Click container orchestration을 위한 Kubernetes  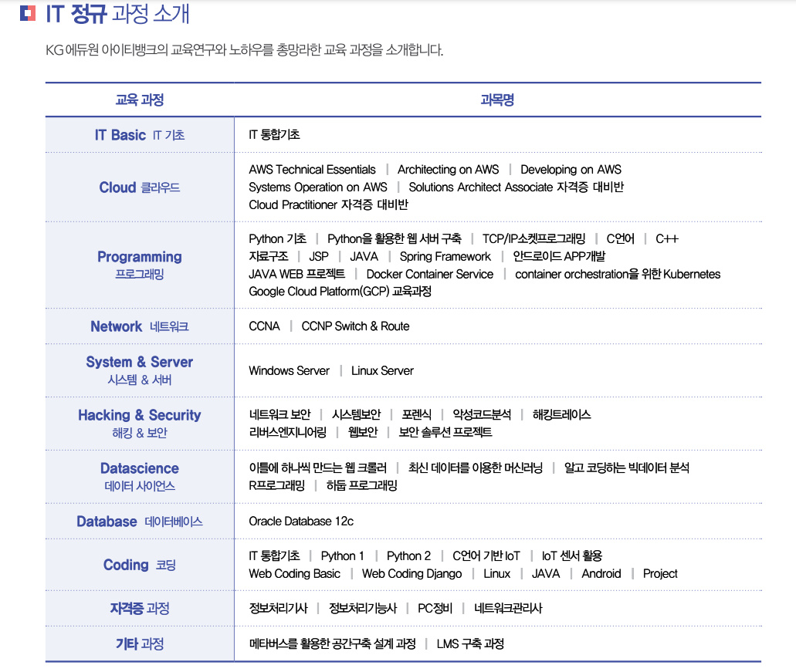pos(618,275)
